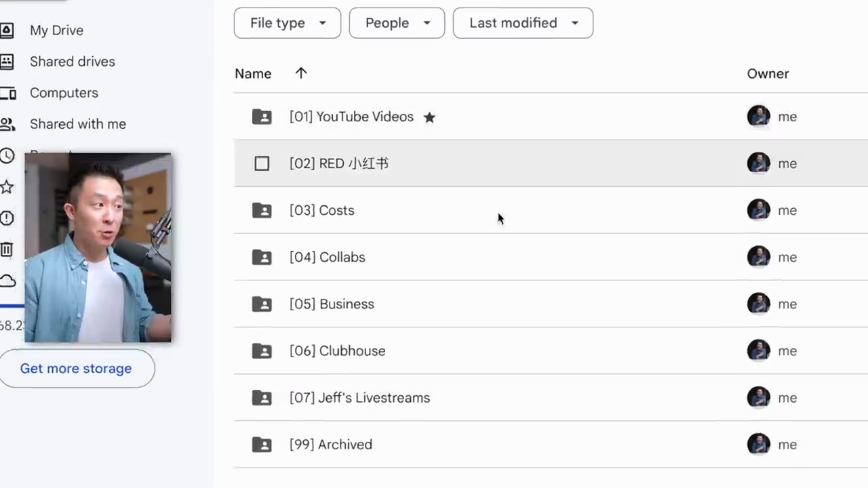Select the [07] Jeff's Livestreams folder name
The height and width of the screenshot is (488, 868).
click(359, 397)
